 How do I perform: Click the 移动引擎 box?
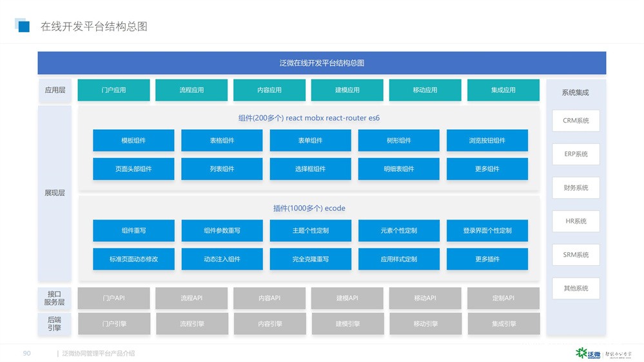(x=425, y=324)
